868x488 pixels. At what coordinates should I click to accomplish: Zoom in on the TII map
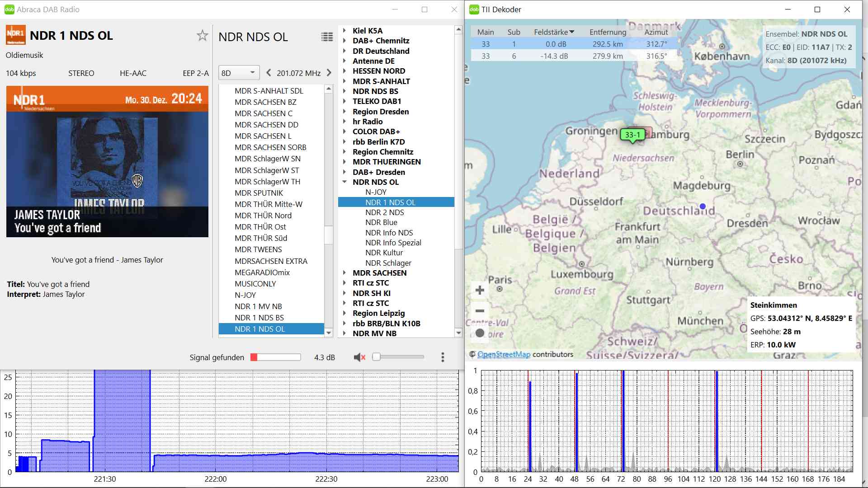tap(480, 290)
